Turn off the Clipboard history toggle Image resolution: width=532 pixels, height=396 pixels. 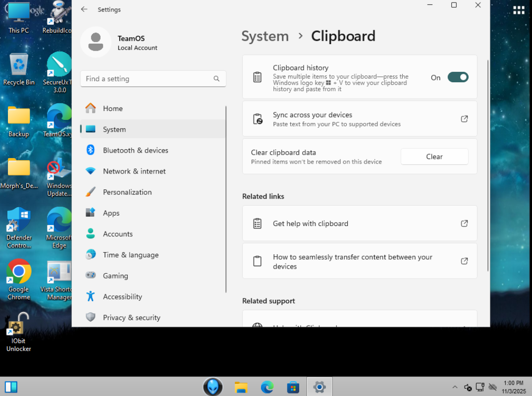point(458,77)
